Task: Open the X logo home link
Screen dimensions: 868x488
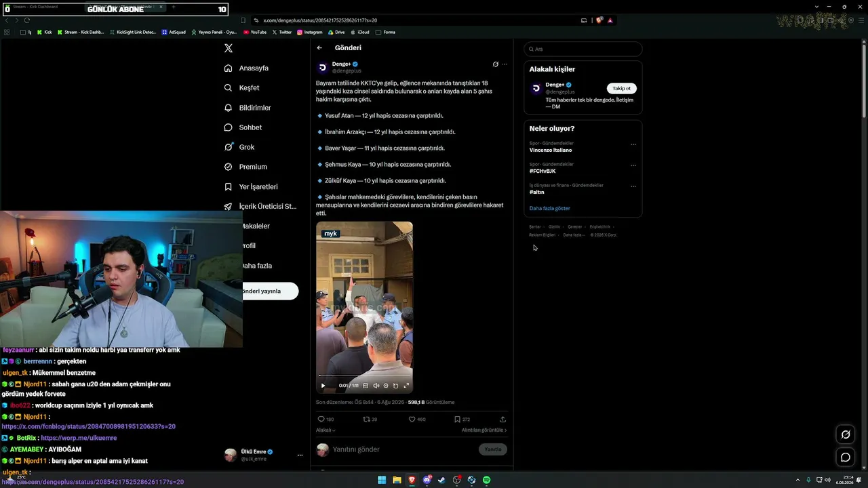Action: pos(229,48)
